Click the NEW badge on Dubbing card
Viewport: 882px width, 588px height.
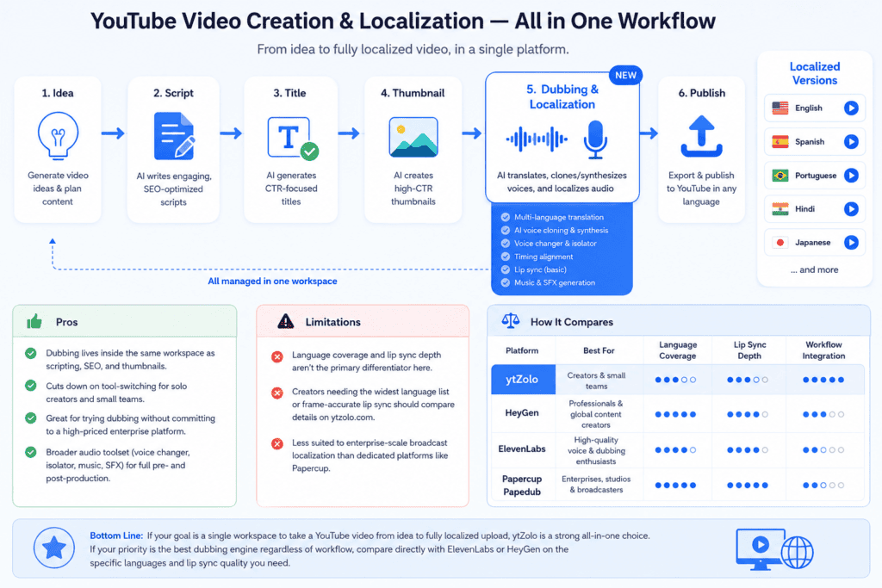click(x=625, y=75)
